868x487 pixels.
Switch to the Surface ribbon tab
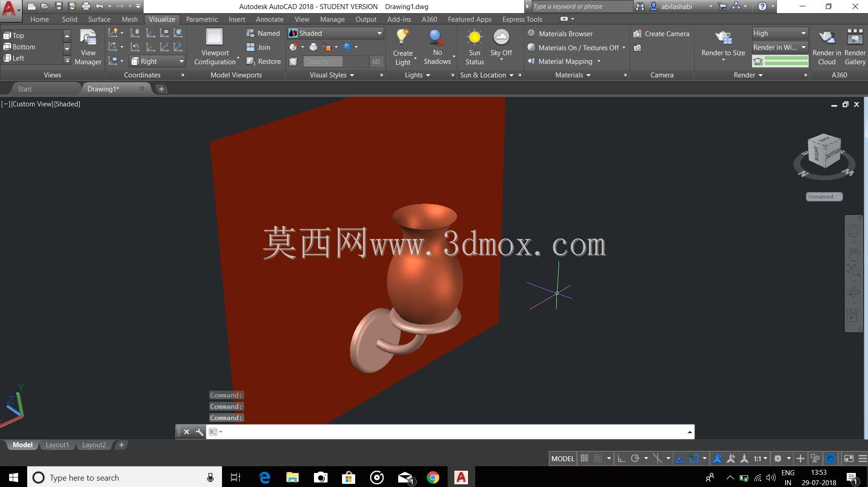tap(99, 19)
